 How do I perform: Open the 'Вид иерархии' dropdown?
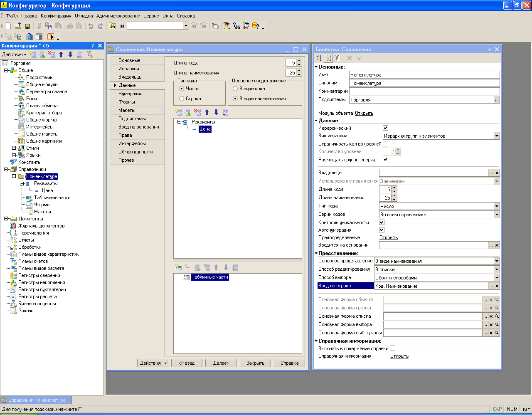(497, 136)
